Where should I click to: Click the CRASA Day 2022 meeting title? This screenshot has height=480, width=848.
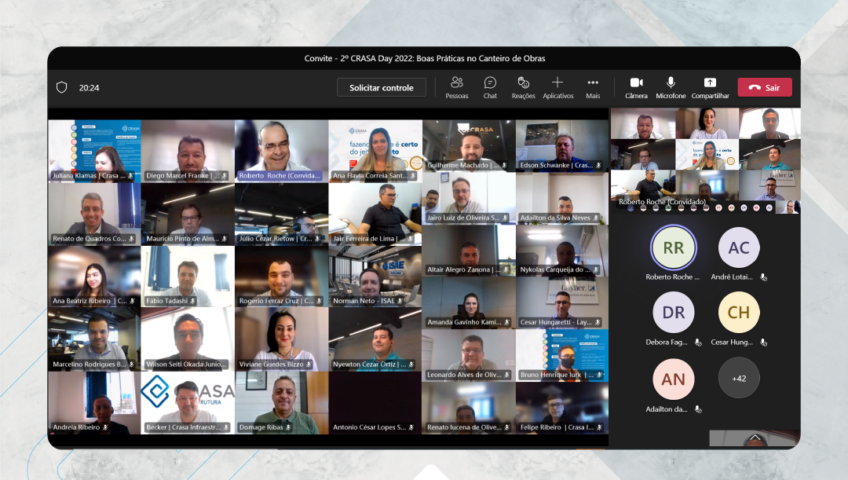[x=425, y=58]
